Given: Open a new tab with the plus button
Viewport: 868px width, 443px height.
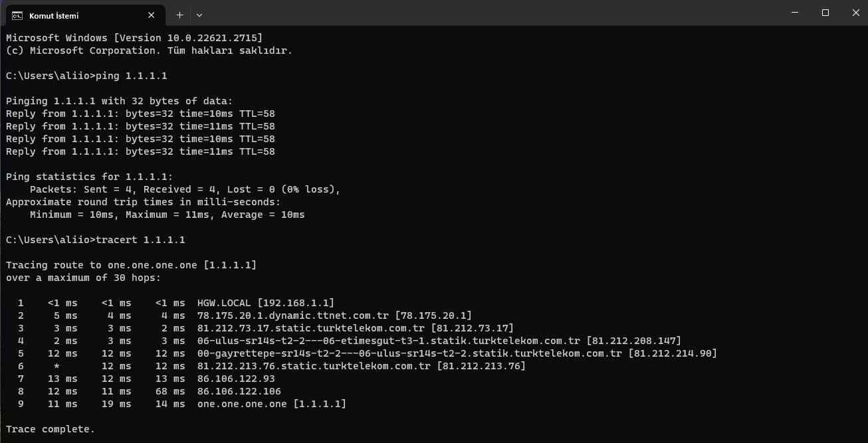Looking at the screenshot, I should pos(179,15).
